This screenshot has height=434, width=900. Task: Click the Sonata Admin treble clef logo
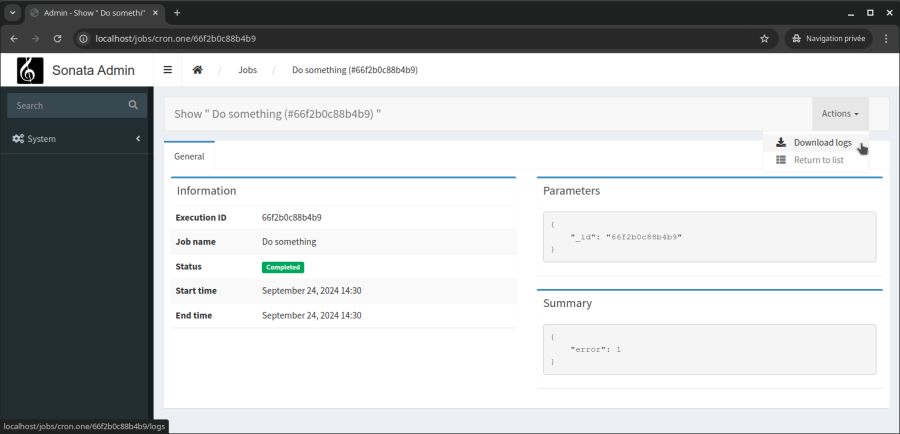pyautogui.click(x=30, y=70)
